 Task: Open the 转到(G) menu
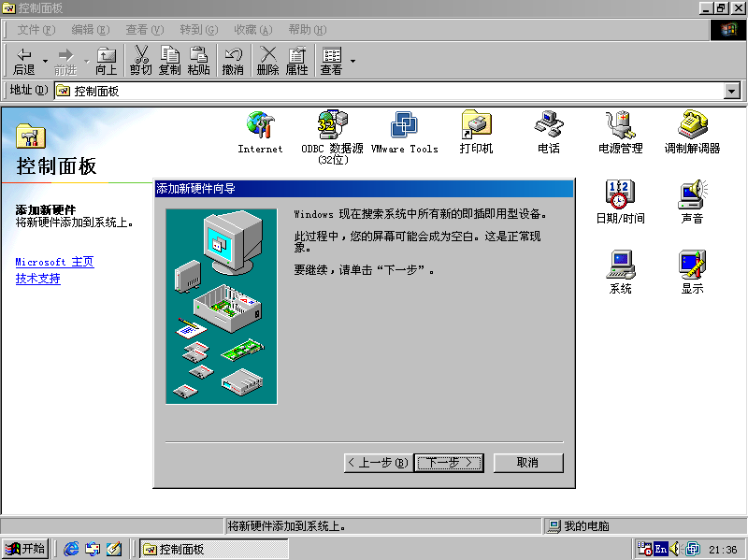click(x=198, y=30)
